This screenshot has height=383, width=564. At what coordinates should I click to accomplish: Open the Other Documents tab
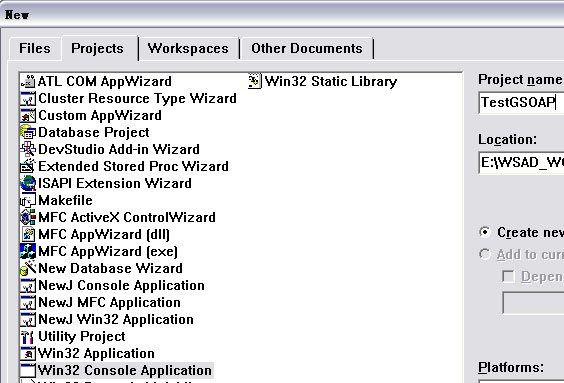point(307,48)
